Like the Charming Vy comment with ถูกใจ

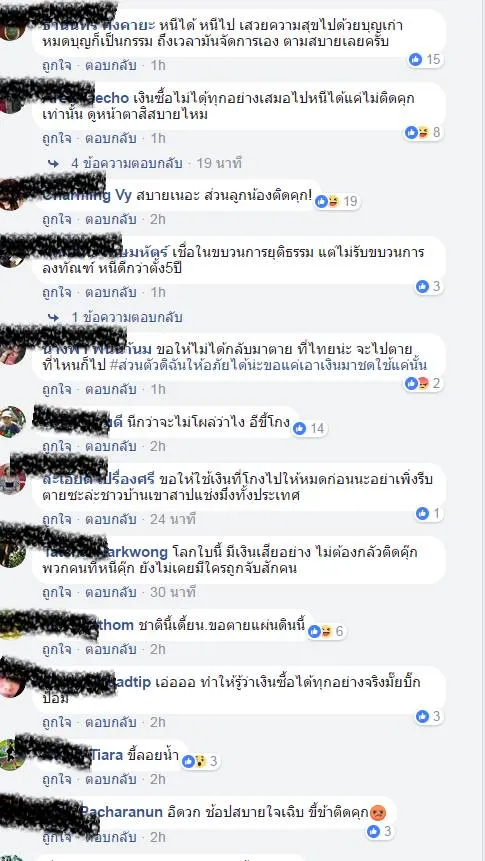pyautogui.click(x=57, y=219)
